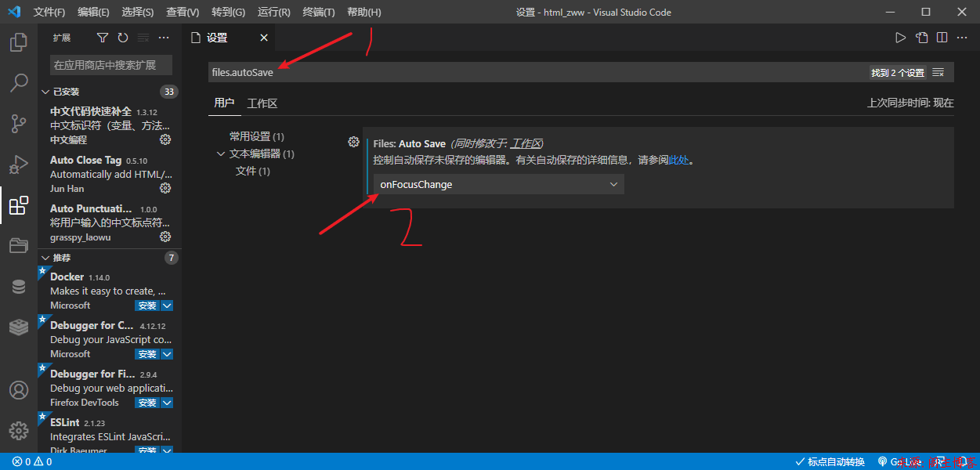This screenshot has height=470, width=980.
Task: Install the Docker extension
Action: point(147,305)
